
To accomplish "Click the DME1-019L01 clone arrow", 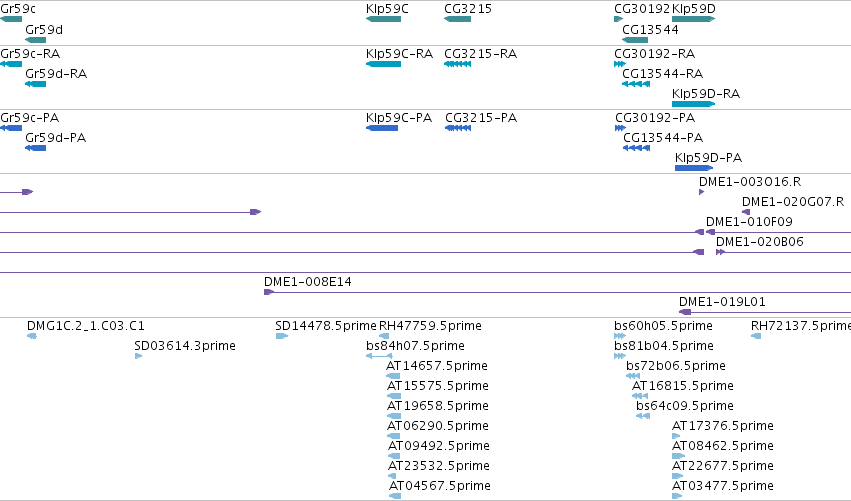I will click(685, 312).
